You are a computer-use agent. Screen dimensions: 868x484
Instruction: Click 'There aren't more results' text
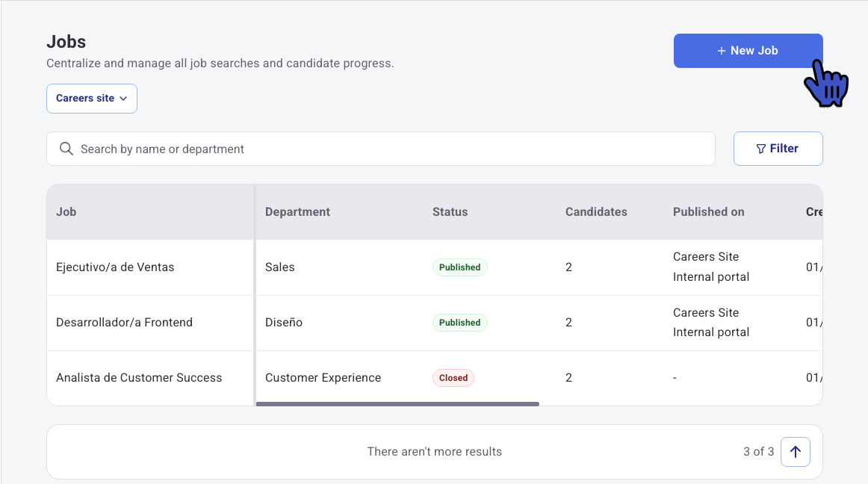435,452
